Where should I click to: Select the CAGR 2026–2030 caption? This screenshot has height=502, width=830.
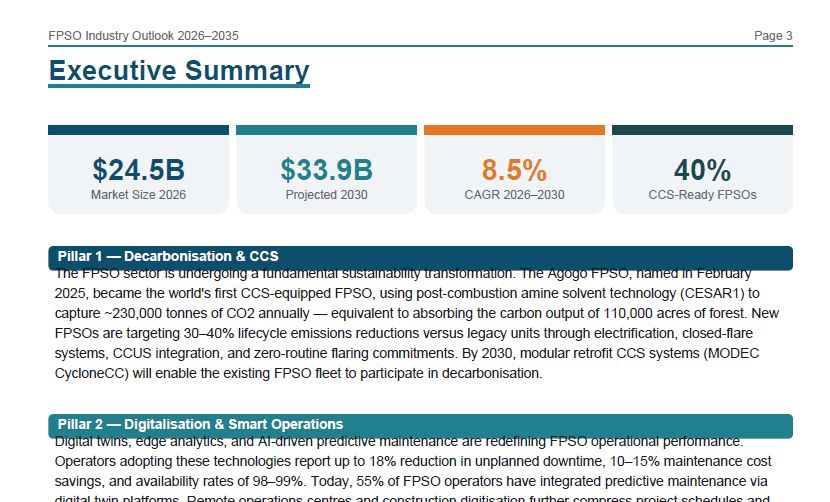click(x=514, y=195)
